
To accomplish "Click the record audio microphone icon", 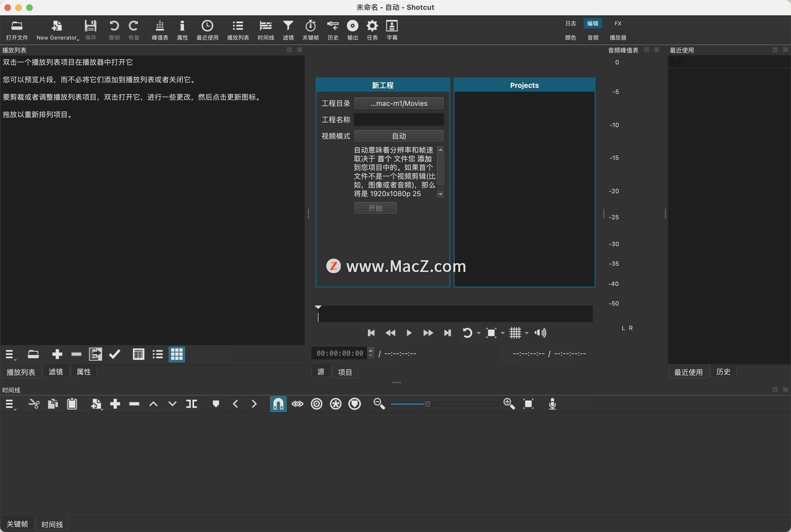I will 552,404.
